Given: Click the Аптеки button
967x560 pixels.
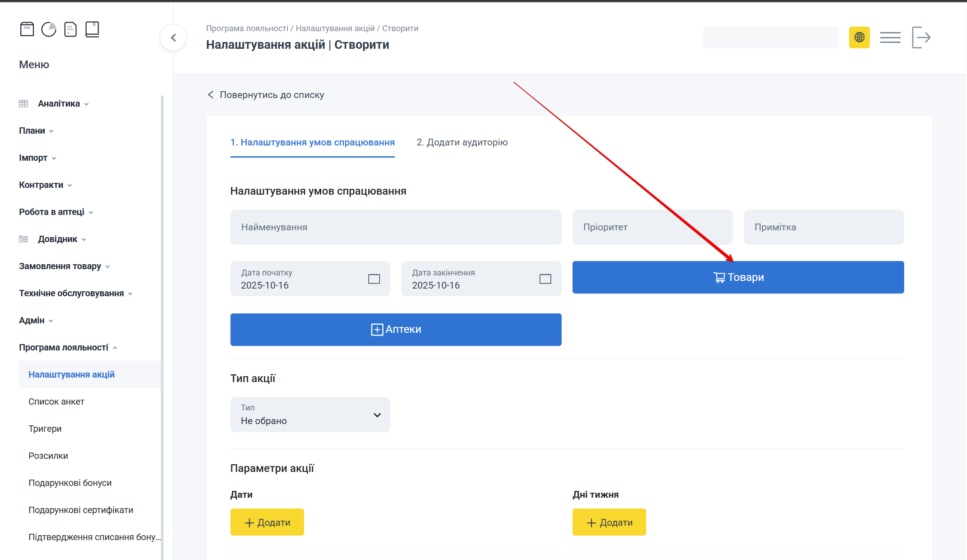Looking at the screenshot, I should 395,329.
